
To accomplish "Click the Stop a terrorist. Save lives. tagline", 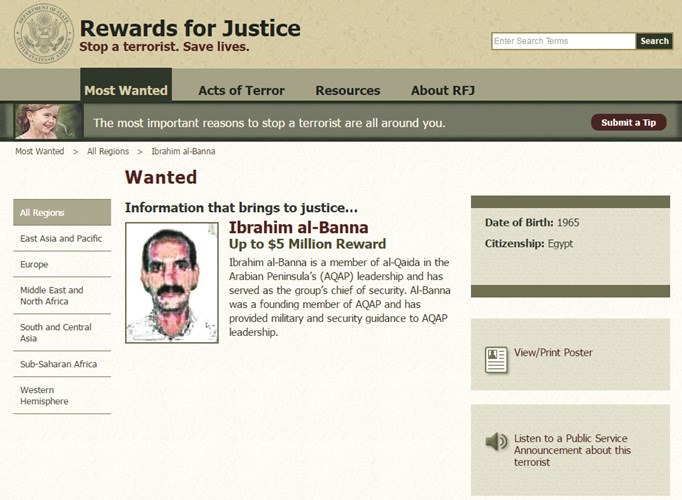I will pos(164,47).
